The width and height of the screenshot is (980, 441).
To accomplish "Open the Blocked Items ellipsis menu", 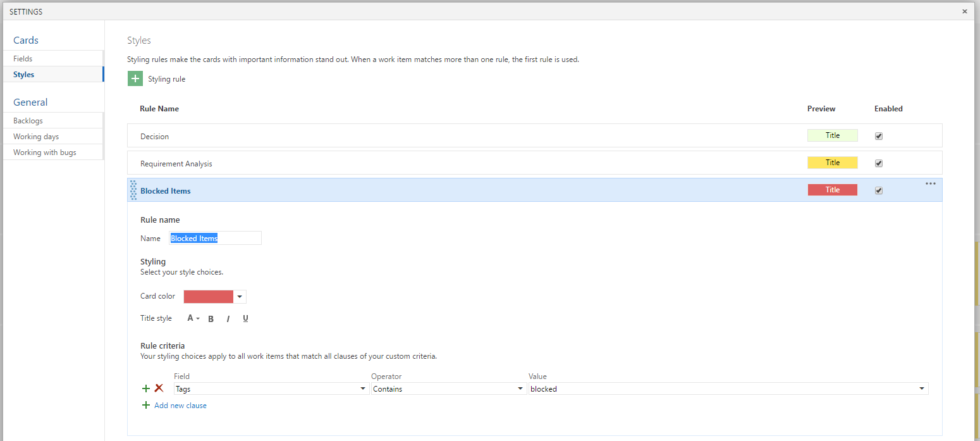I will pyautogui.click(x=930, y=183).
